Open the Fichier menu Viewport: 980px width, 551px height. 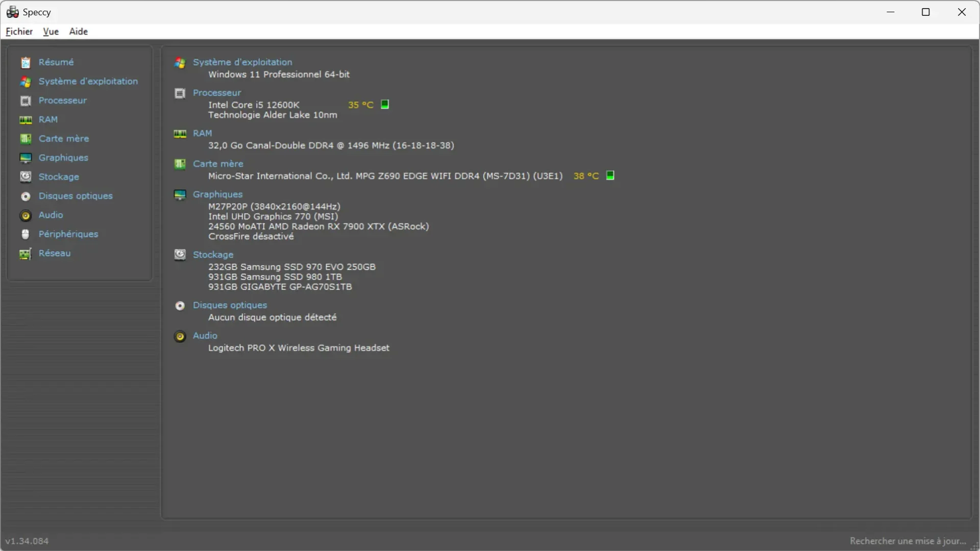(19, 31)
